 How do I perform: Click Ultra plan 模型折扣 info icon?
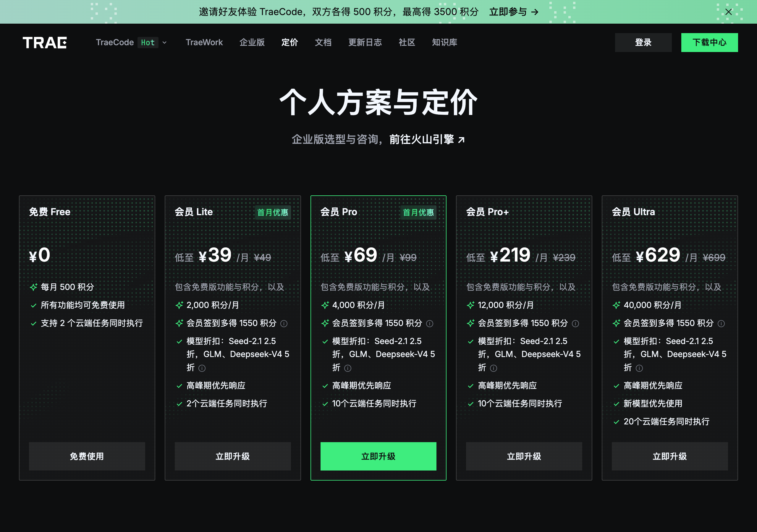click(639, 368)
